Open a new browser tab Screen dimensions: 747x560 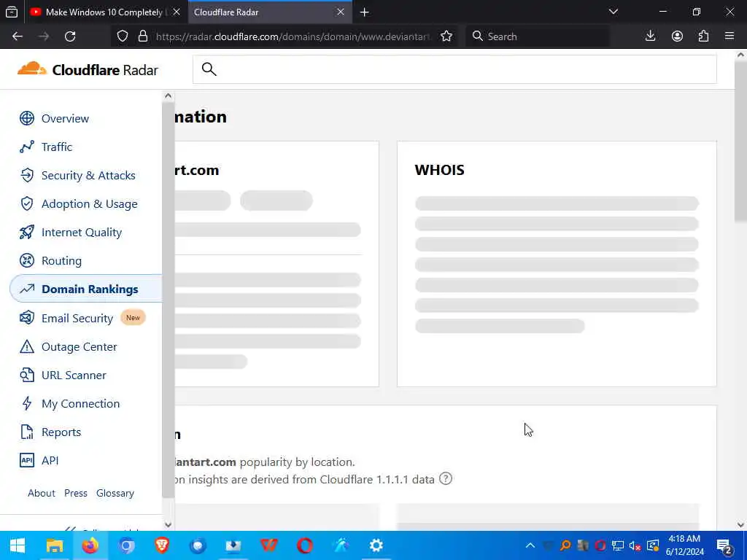tap(365, 12)
